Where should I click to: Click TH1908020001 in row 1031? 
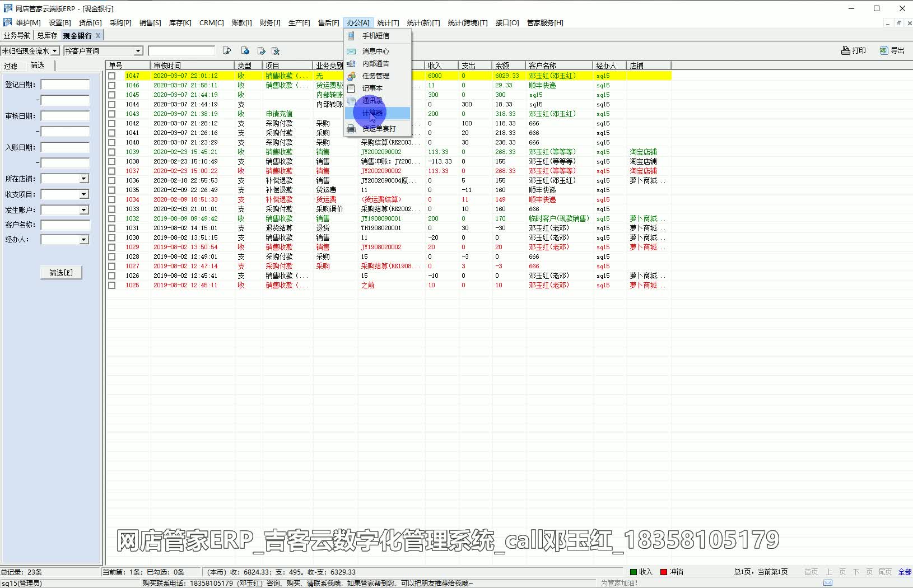click(381, 228)
